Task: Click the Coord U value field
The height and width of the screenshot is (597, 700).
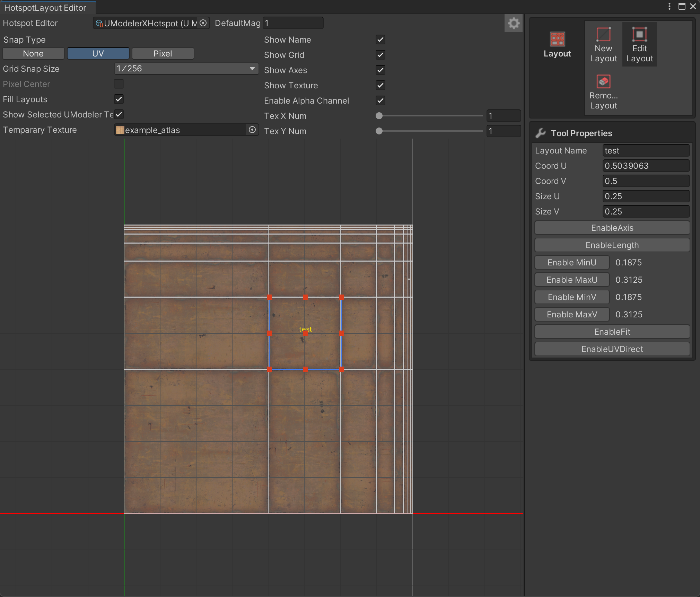Action: tap(646, 166)
